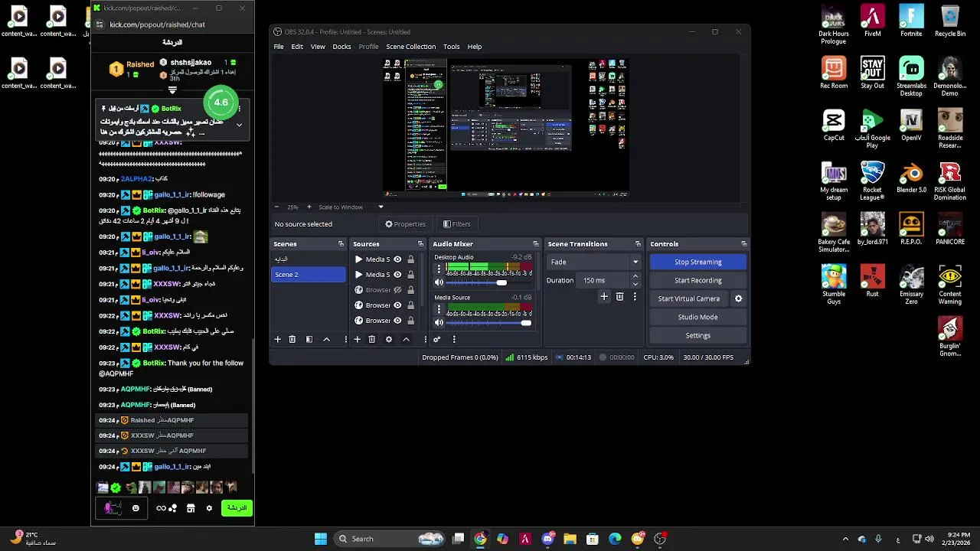This screenshot has height=551, width=980.
Task: Pop out the Controls dock icon
Action: (x=743, y=244)
